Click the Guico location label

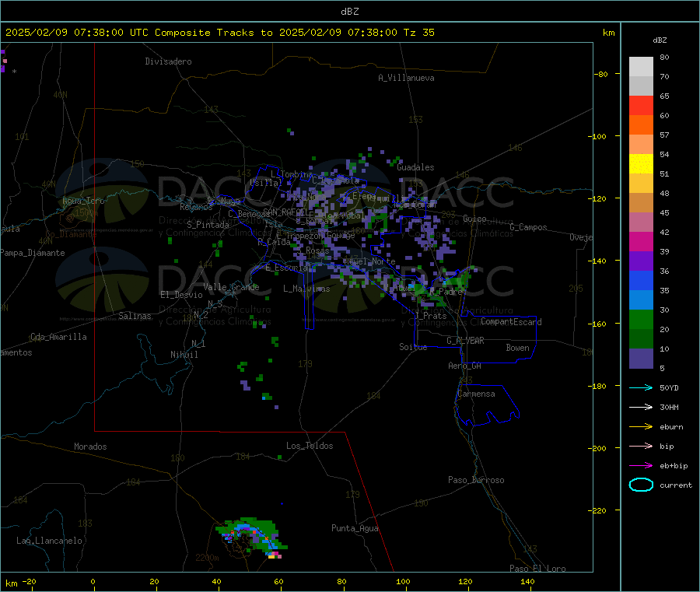click(x=474, y=219)
